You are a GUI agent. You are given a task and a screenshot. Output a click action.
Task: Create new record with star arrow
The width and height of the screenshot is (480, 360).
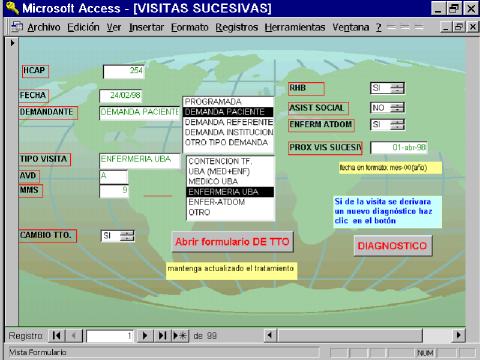(180, 335)
